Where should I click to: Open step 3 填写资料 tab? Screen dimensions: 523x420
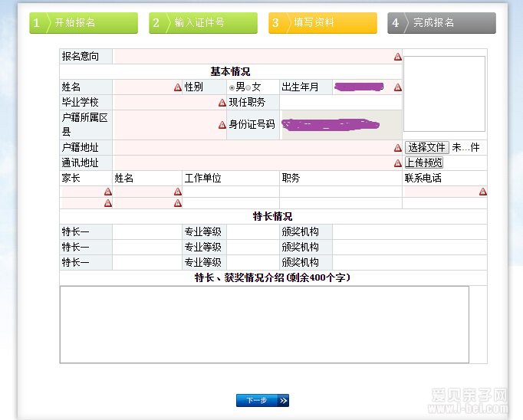point(323,23)
